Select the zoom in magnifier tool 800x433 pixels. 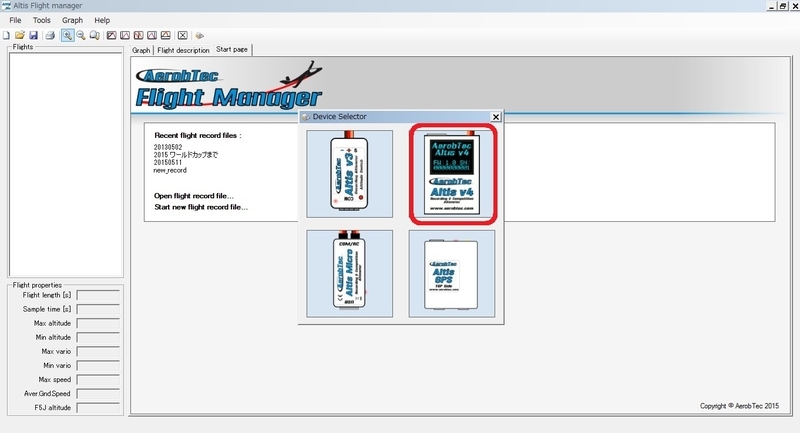click(x=67, y=35)
